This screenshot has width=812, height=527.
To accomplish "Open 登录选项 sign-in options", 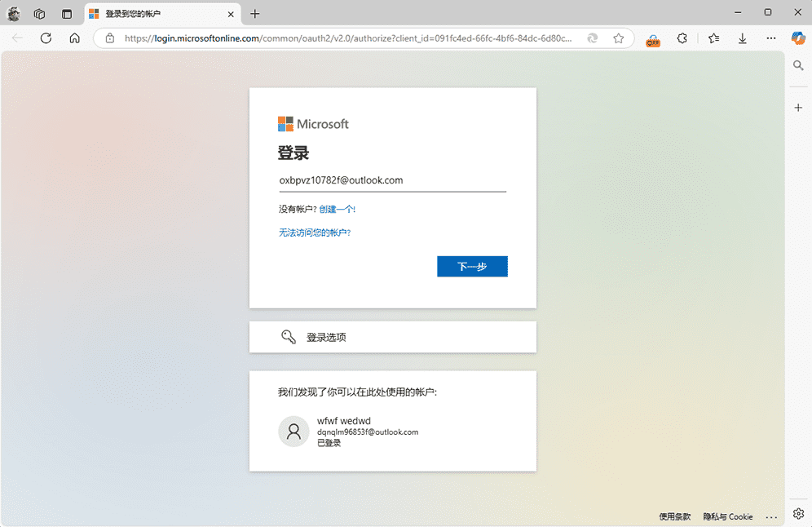I will (392, 338).
